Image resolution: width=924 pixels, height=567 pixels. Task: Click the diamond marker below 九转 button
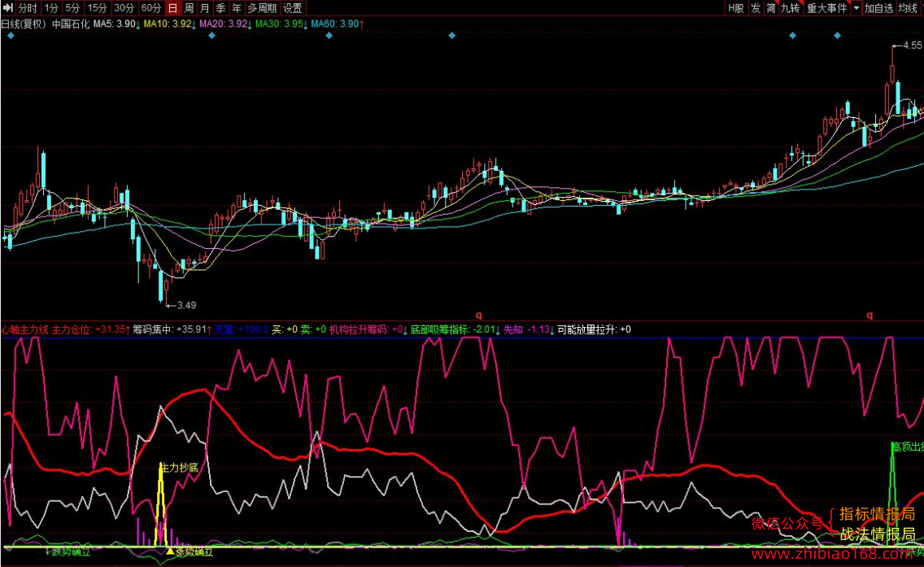[792, 35]
